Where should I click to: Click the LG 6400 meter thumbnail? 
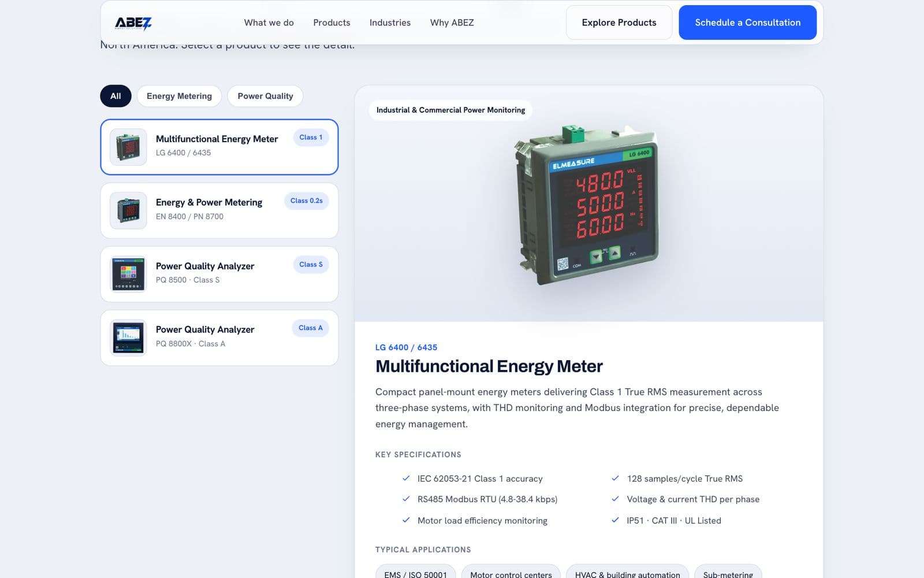tap(128, 147)
